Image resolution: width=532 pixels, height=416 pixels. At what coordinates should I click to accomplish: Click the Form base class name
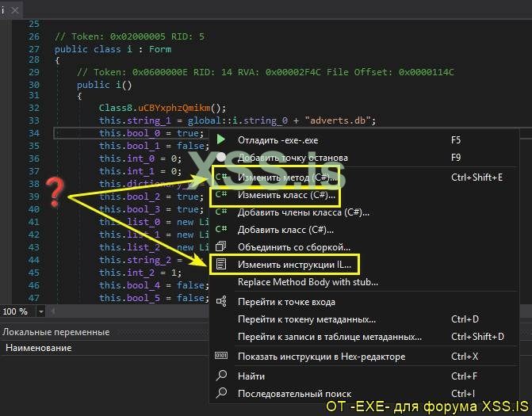click(160, 49)
